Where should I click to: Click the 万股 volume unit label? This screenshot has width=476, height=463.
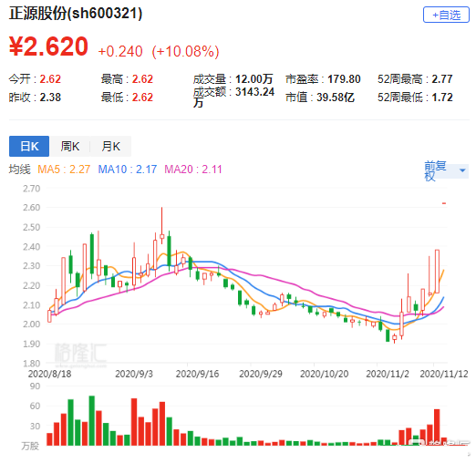30,446
